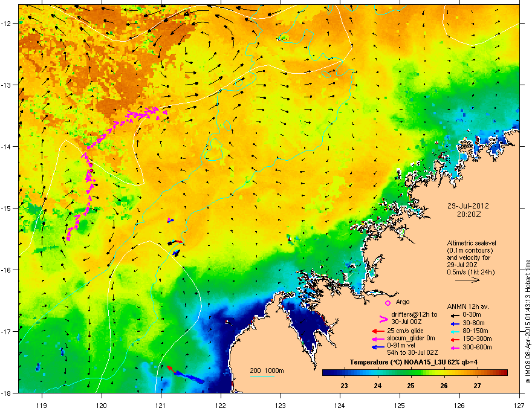Click the drifters@12h to 30-Jul 00Z label

click(414, 318)
